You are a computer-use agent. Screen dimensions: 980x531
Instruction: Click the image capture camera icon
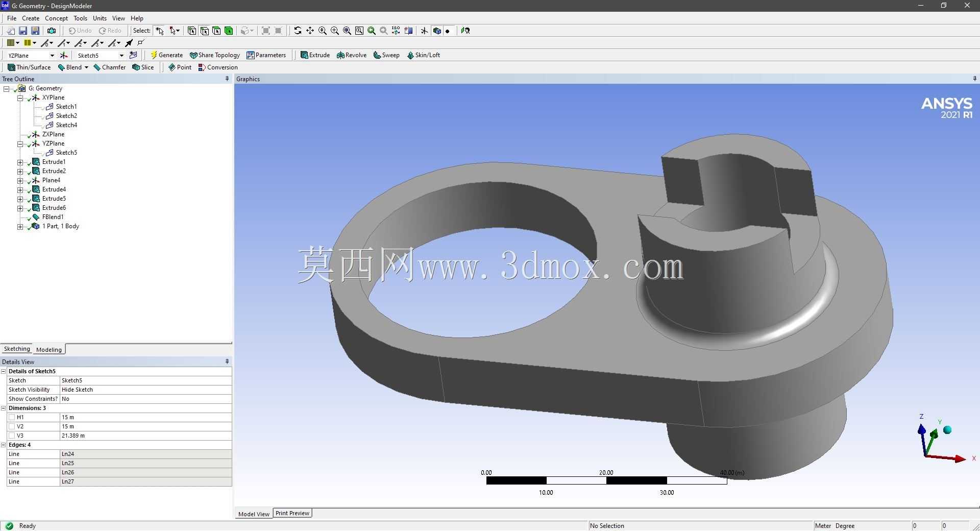click(x=52, y=31)
